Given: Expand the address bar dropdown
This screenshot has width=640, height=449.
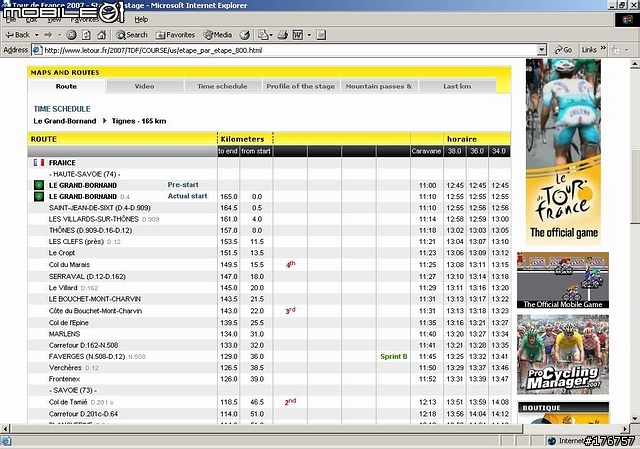Looking at the screenshot, I should [542, 50].
